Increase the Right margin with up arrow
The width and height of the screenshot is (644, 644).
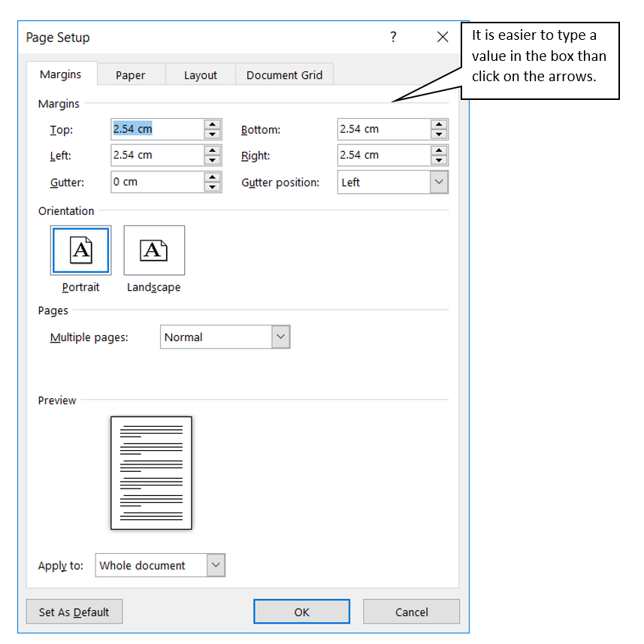click(439, 150)
